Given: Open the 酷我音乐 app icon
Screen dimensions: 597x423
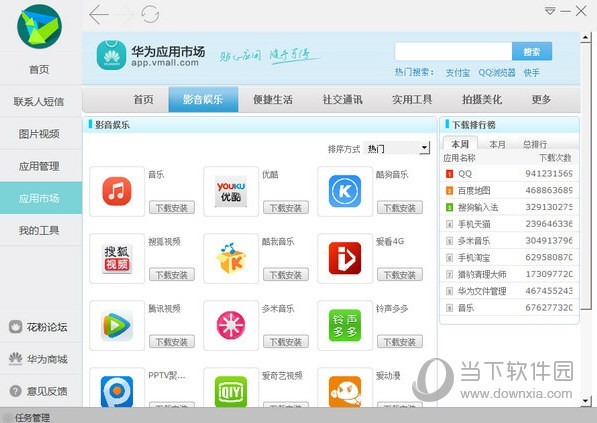Looking at the screenshot, I should tap(231, 258).
